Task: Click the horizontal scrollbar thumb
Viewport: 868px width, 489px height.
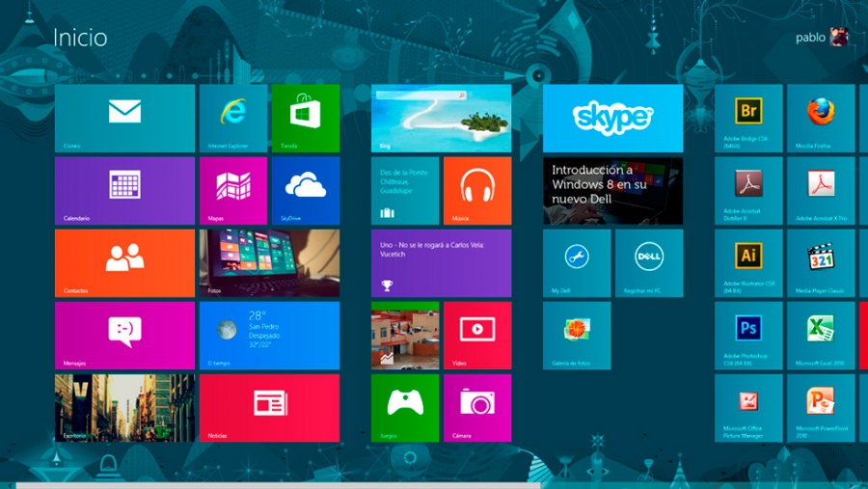Action: click(x=278, y=486)
